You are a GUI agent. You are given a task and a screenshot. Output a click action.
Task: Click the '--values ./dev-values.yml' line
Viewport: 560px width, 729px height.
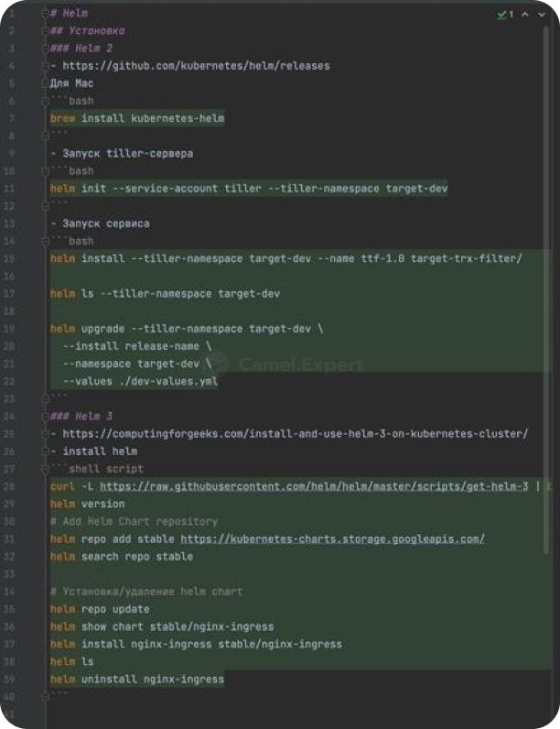pos(140,381)
